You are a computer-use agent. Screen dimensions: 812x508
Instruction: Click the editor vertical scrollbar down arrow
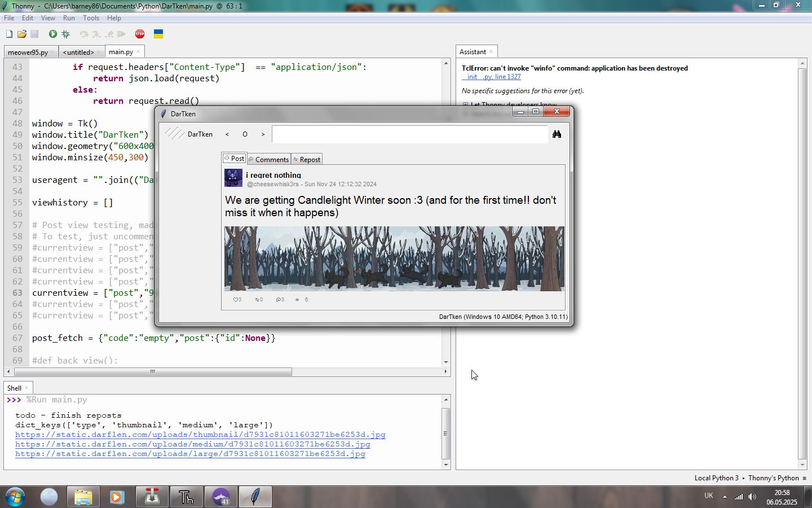(446, 362)
